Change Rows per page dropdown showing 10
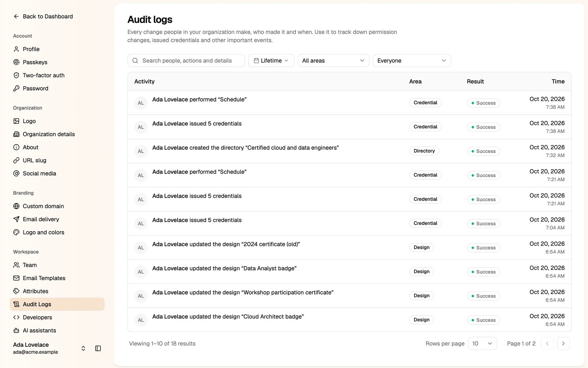The width and height of the screenshot is (588, 368). [483, 343]
